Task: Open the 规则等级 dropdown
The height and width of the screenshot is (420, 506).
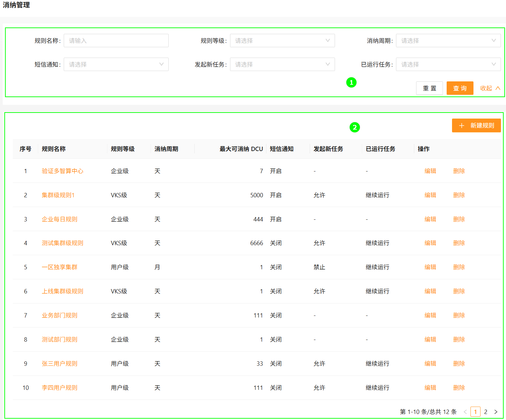Action: pos(282,41)
